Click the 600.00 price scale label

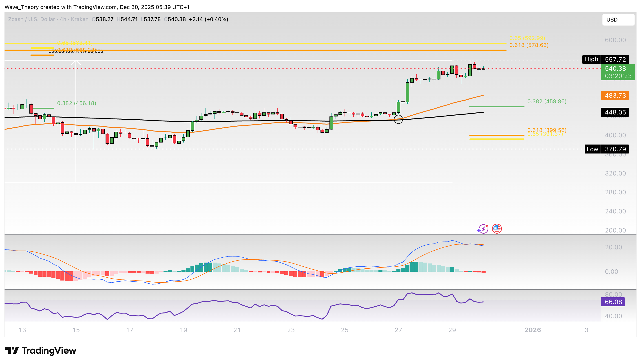coord(615,40)
